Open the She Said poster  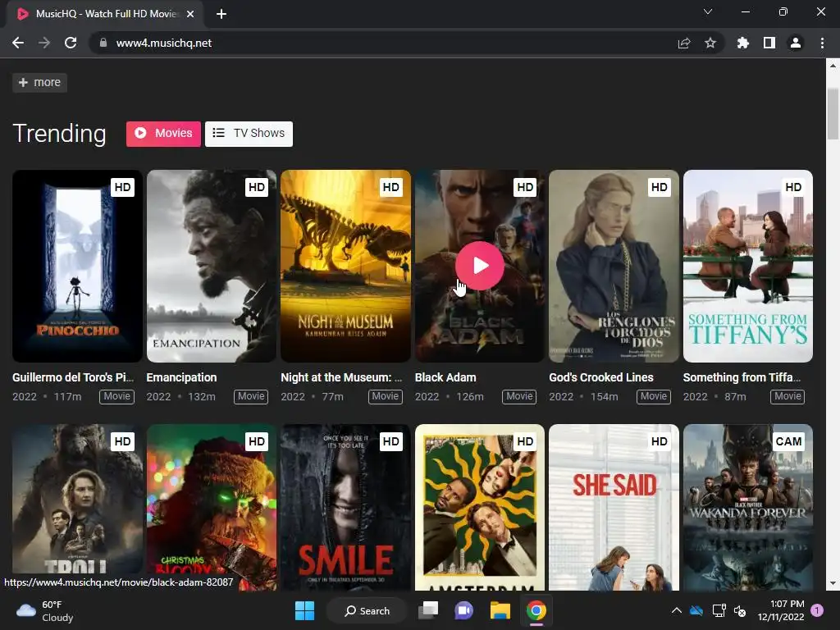tap(614, 507)
